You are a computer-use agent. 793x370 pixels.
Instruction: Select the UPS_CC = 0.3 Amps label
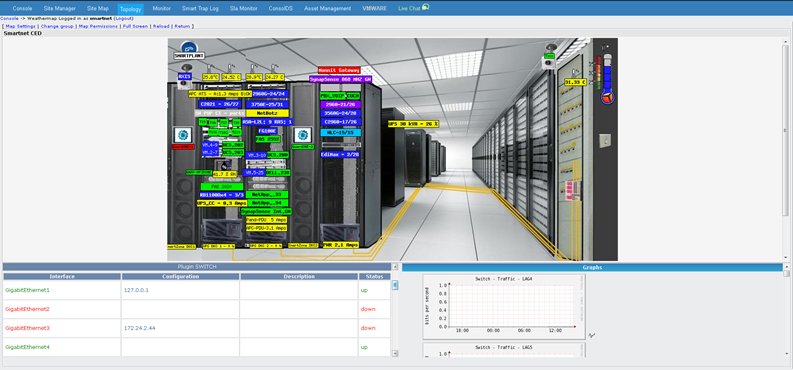222,203
